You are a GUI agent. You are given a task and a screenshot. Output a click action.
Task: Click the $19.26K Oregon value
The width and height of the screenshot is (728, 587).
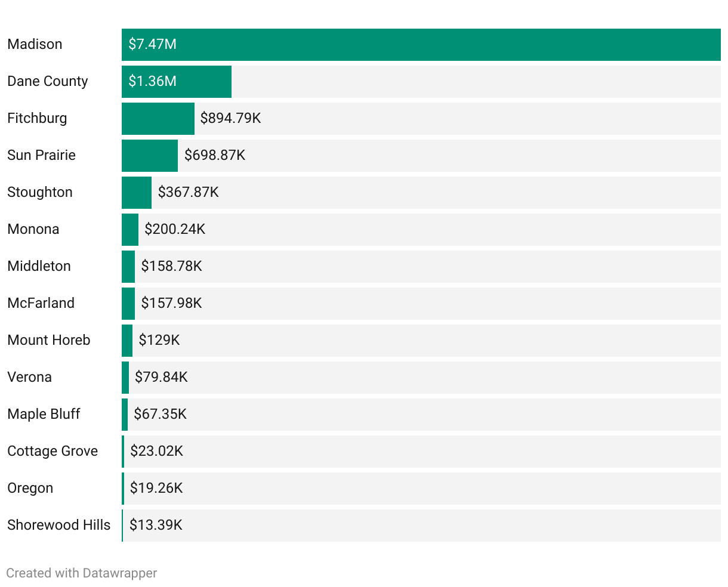[156, 488]
